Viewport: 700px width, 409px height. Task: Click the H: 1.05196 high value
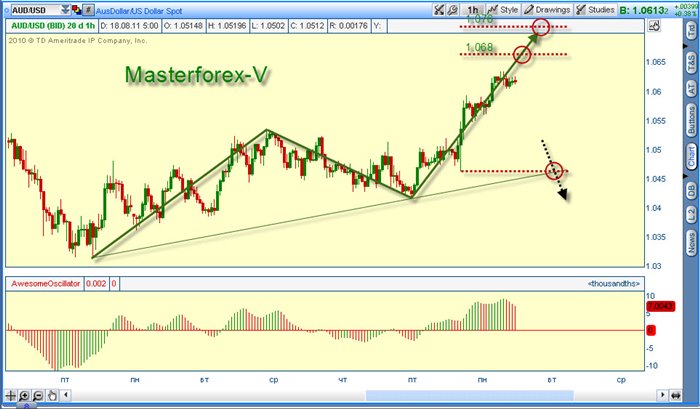pyautogui.click(x=227, y=26)
